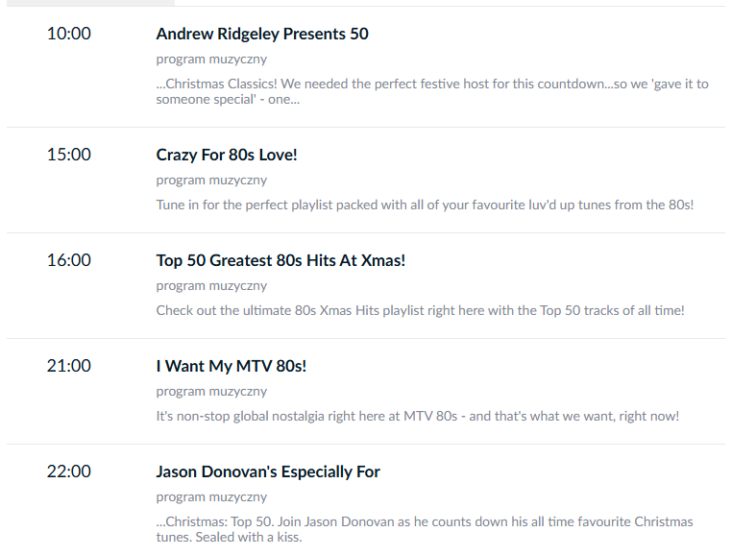Select the 21:00 time slot

coord(68,366)
